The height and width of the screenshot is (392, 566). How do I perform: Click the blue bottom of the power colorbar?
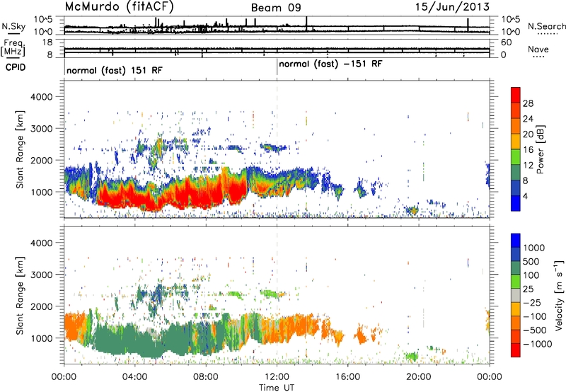click(x=516, y=203)
